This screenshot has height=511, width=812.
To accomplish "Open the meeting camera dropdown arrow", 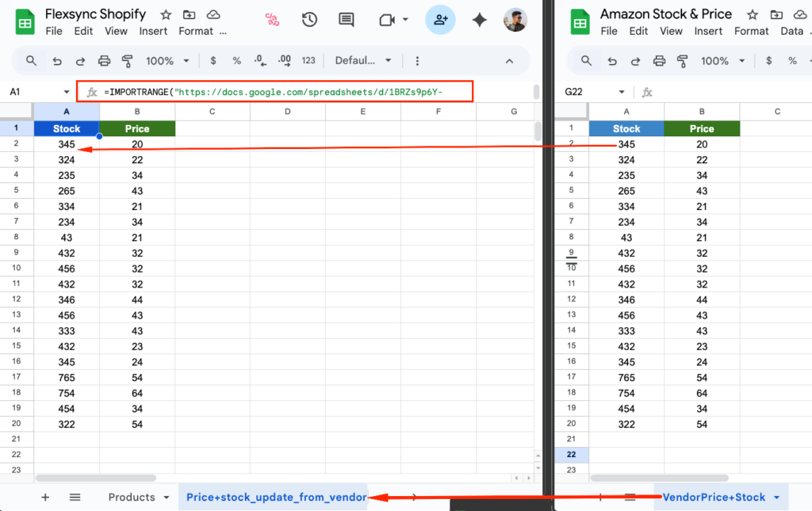I will (x=405, y=20).
